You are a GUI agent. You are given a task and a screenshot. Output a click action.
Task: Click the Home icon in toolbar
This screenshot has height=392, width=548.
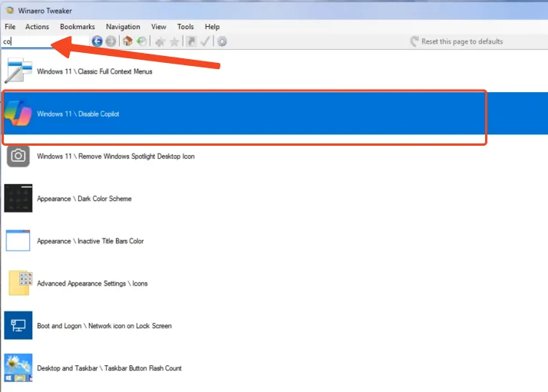(128, 41)
